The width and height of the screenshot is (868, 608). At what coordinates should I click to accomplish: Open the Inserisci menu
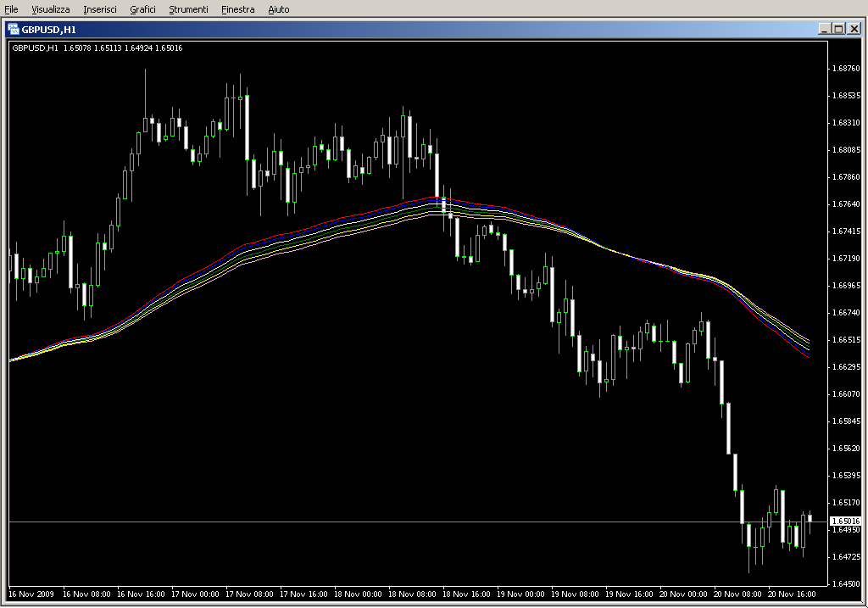pos(100,9)
